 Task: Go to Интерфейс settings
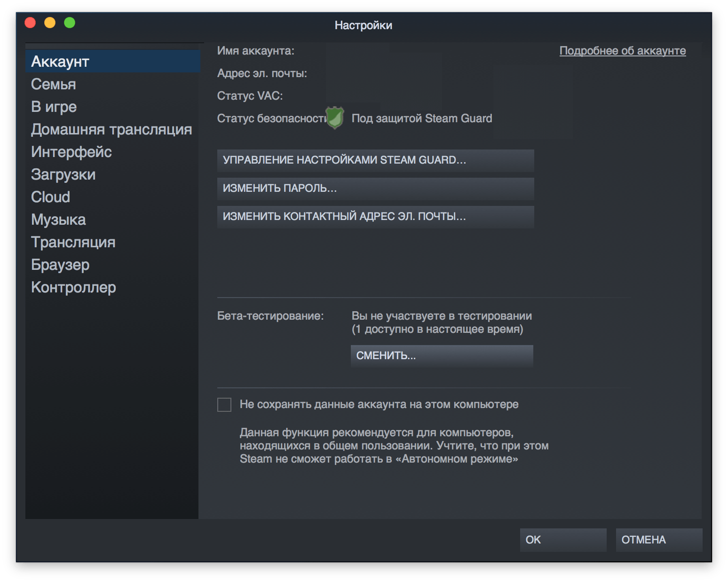[113, 152]
